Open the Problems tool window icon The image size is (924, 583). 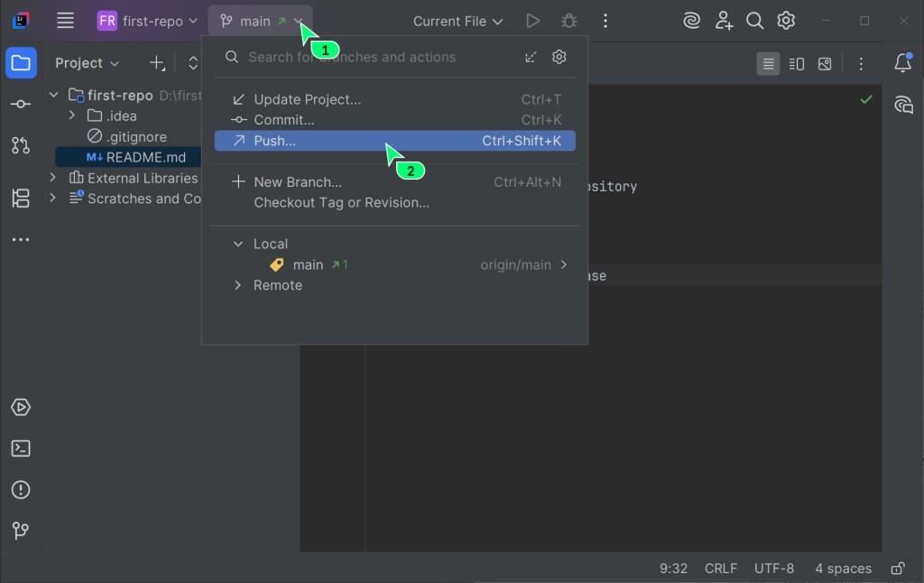point(21,490)
